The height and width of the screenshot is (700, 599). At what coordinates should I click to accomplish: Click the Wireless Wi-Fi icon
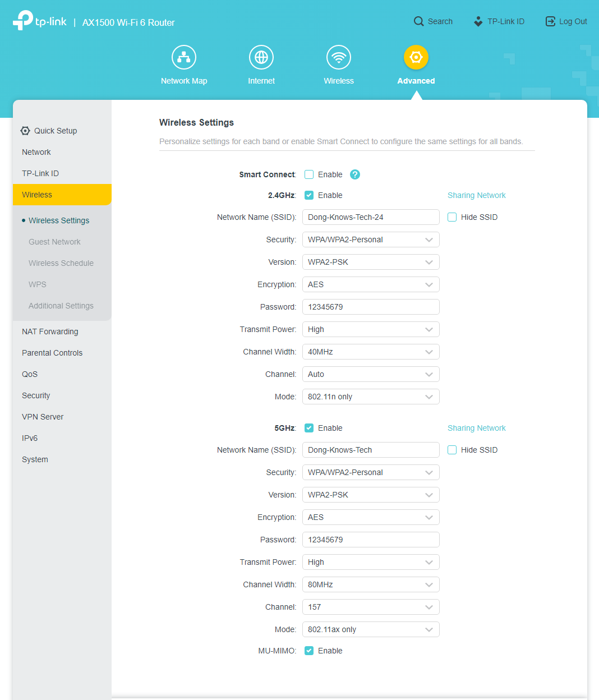[339, 57]
